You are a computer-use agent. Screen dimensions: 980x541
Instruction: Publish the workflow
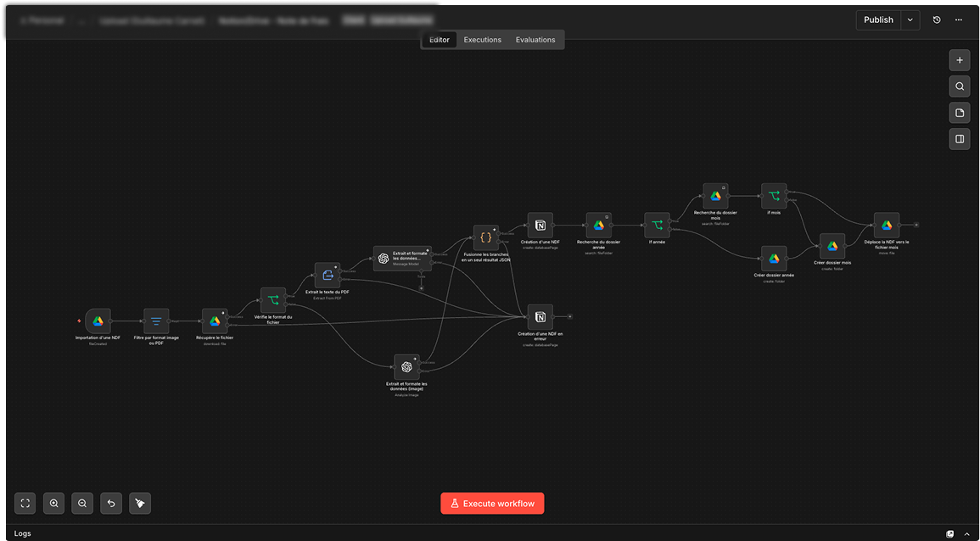click(x=879, y=20)
